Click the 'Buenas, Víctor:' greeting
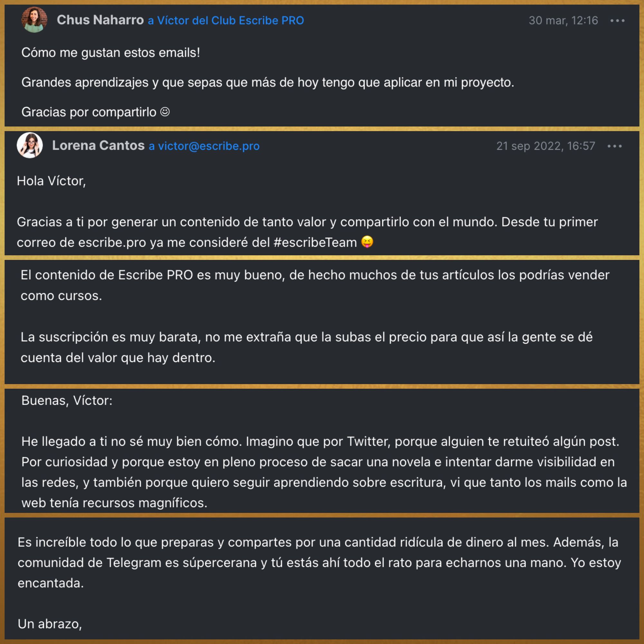The height and width of the screenshot is (644, 644). 67,400
